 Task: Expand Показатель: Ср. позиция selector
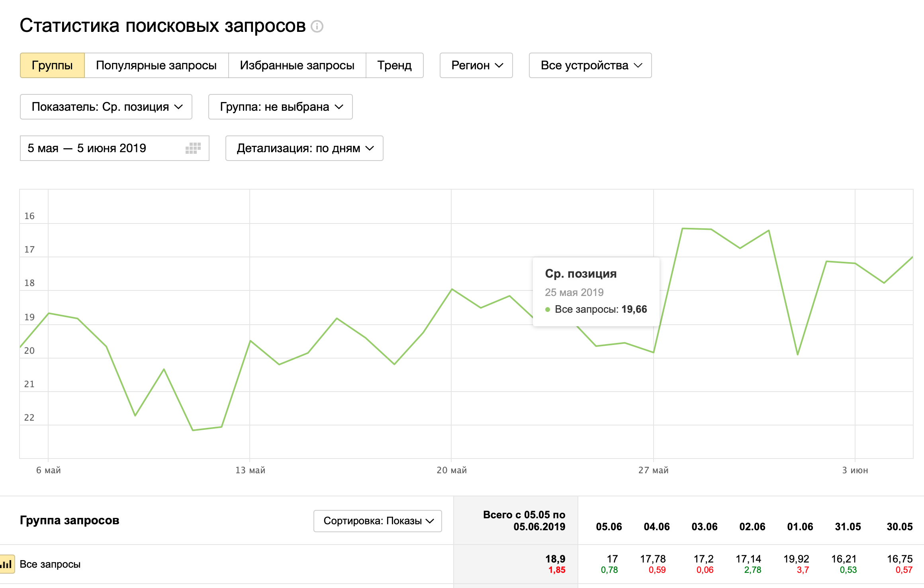tap(106, 107)
